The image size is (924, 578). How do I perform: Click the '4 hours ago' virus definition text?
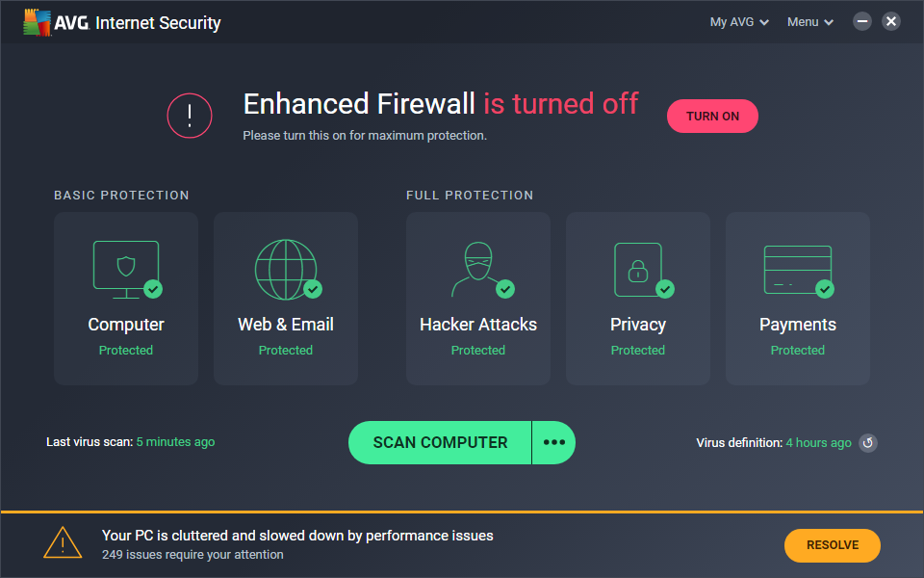[x=818, y=443]
